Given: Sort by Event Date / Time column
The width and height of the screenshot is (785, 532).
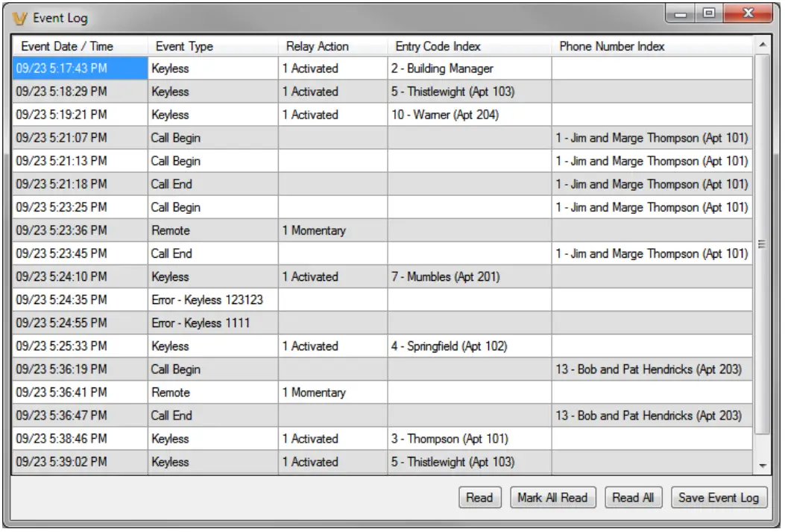Looking at the screenshot, I should [x=67, y=46].
